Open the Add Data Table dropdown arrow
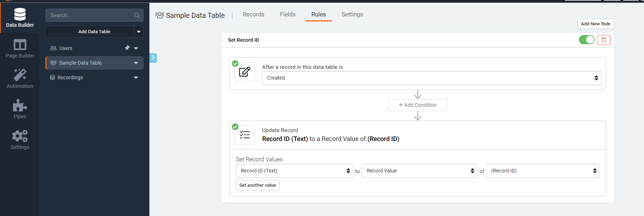The image size is (644, 216). 139,32
